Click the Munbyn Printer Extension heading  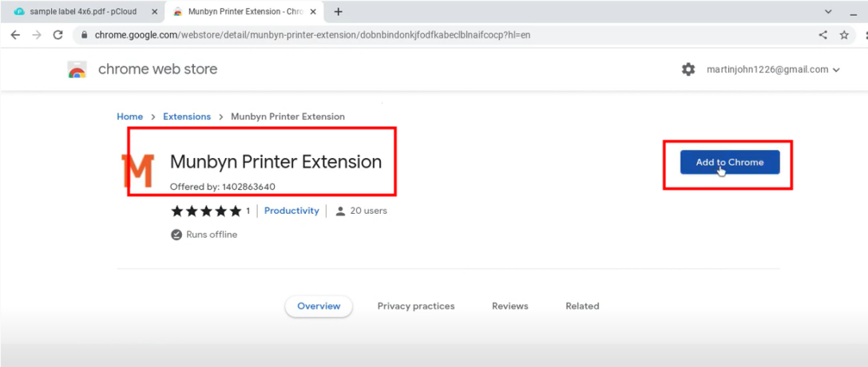pos(275,162)
